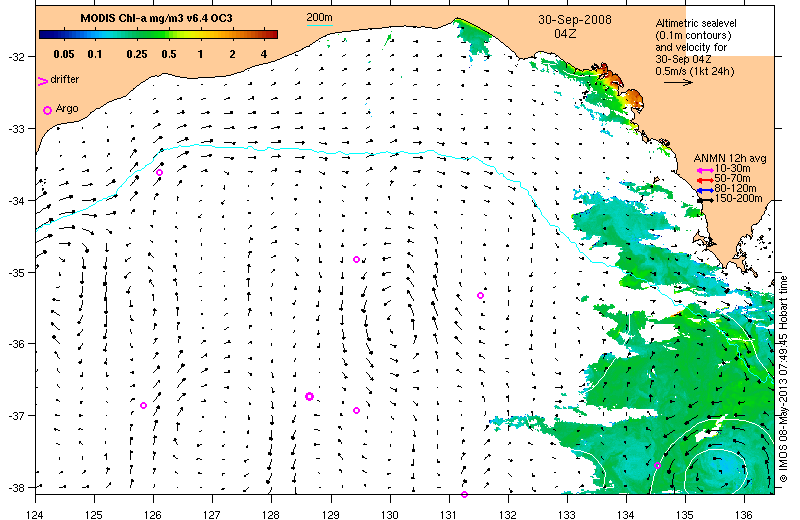Click the 130 longitude axis label

coord(390,514)
